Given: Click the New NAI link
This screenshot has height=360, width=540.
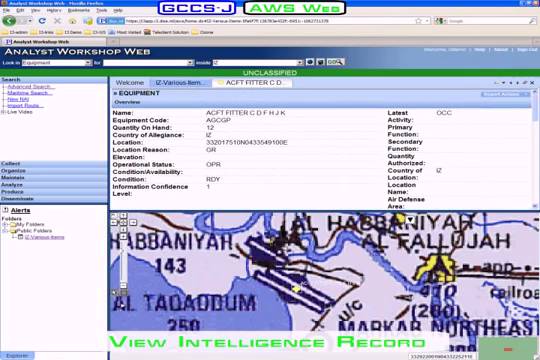Looking at the screenshot, I should pos(18,99).
